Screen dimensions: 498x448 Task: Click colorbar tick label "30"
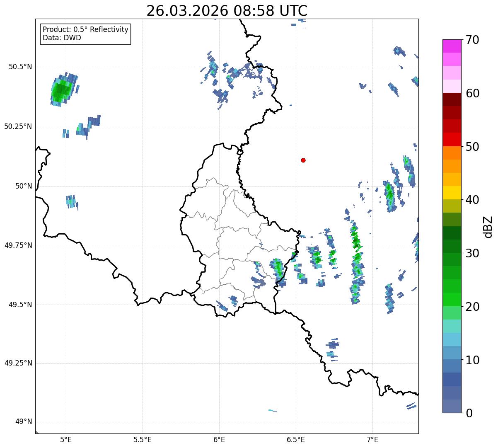point(472,253)
